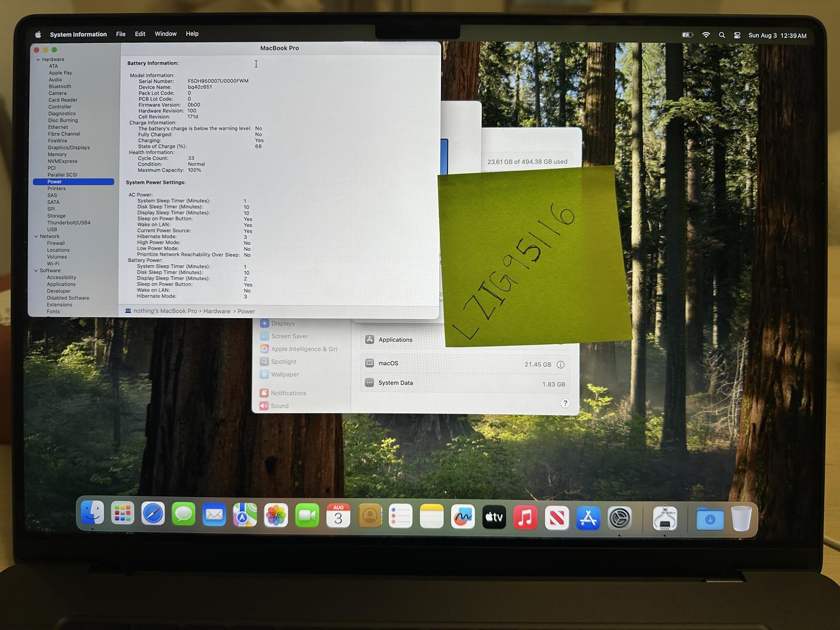Open Photos app in the Dock

(x=276, y=516)
